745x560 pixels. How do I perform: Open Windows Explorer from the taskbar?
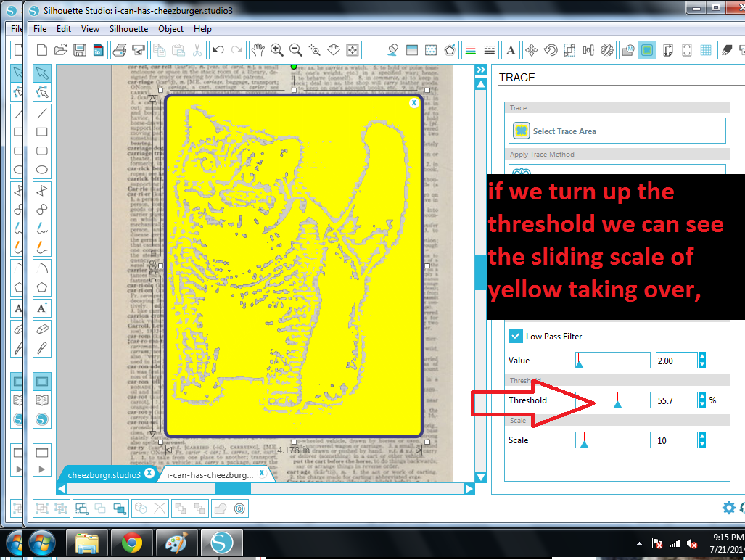click(x=86, y=543)
